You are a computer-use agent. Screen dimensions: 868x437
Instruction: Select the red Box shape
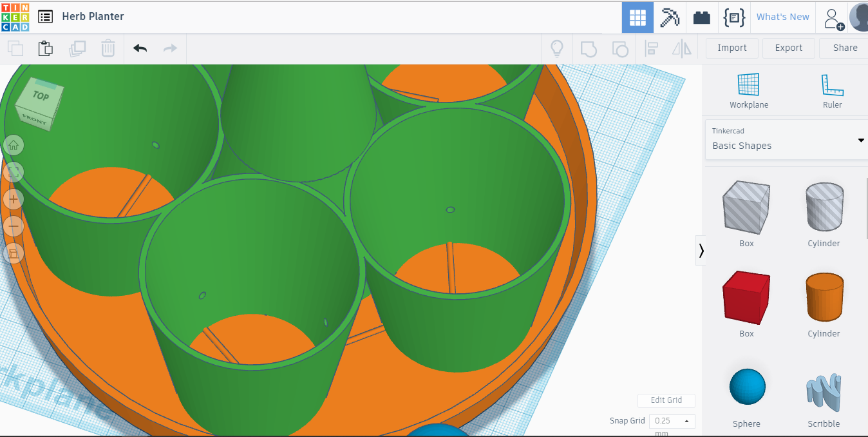click(x=746, y=298)
